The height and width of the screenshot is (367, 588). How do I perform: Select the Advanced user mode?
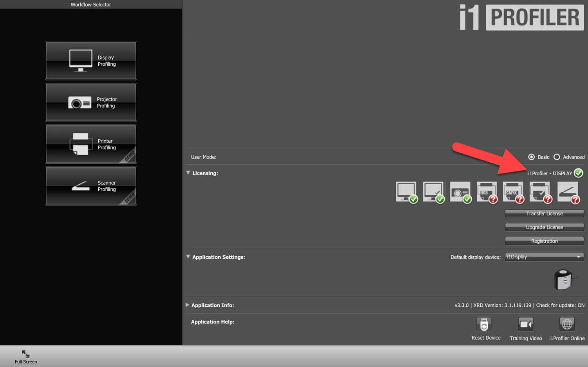557,157
